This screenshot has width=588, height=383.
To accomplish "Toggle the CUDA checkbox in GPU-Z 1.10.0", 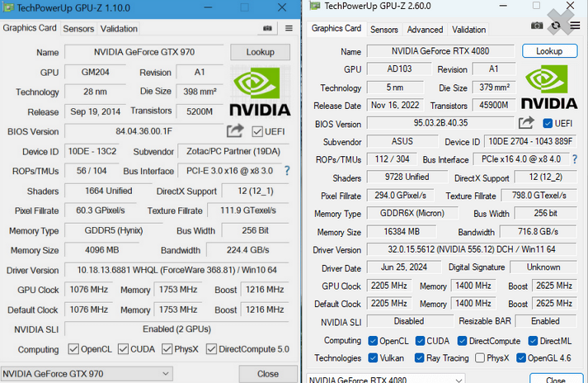I will pyautogui.click(x=123, y=349).
